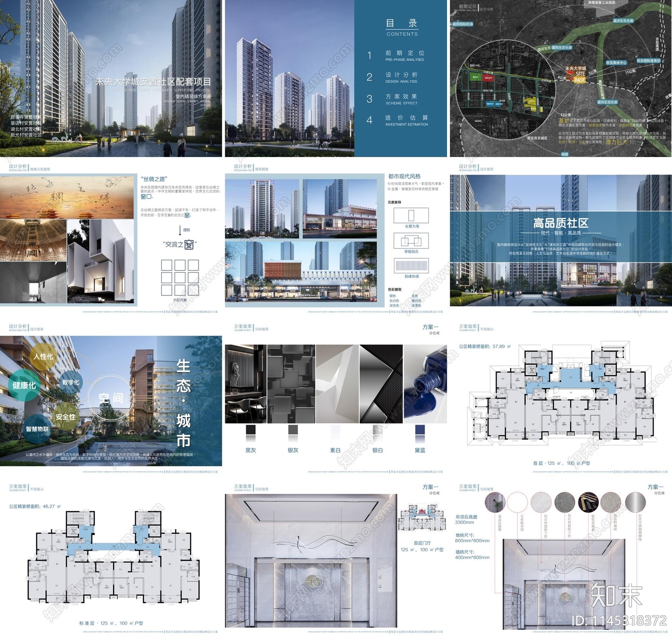672x637 pixels.
Task: Click the 生态·城市 vertical title
Action: (184, 403)
